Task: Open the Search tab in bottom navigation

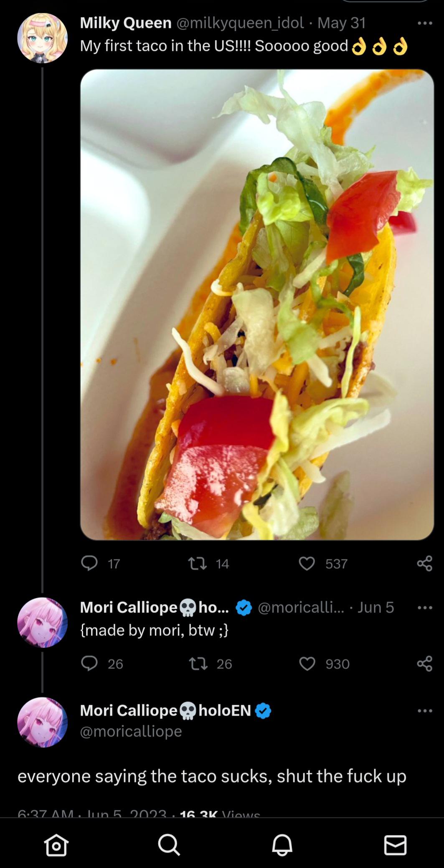Action: (169, 845)
